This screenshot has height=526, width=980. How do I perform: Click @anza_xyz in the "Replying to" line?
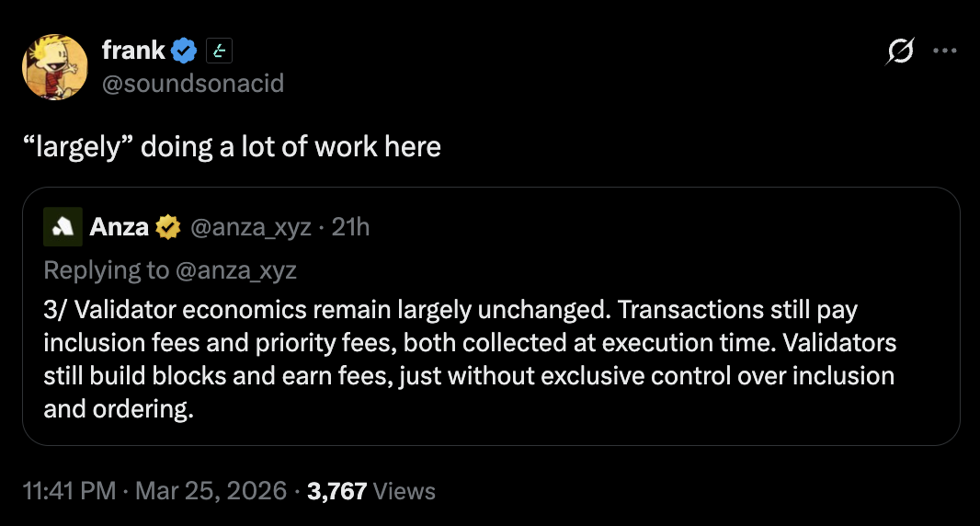point(234,270)
